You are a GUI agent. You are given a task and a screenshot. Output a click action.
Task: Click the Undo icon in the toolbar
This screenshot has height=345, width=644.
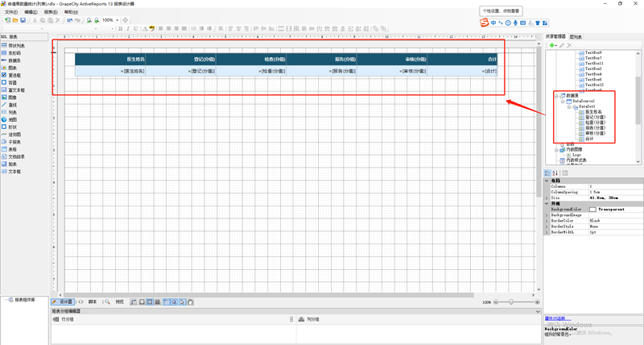70,20
